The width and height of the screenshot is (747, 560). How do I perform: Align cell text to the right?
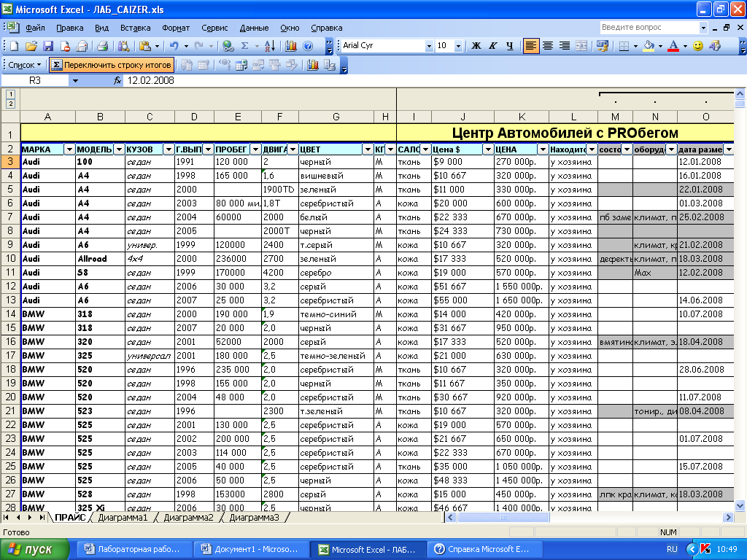pyautogui.click(x=565, y=46)
